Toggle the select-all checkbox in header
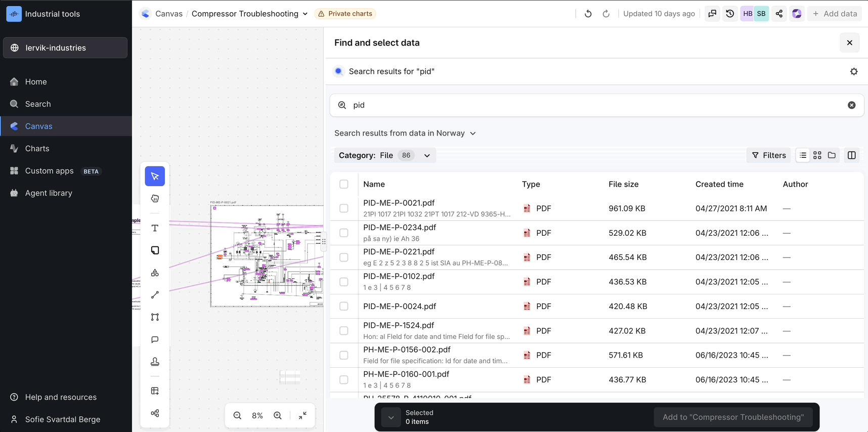 [344, 184]
